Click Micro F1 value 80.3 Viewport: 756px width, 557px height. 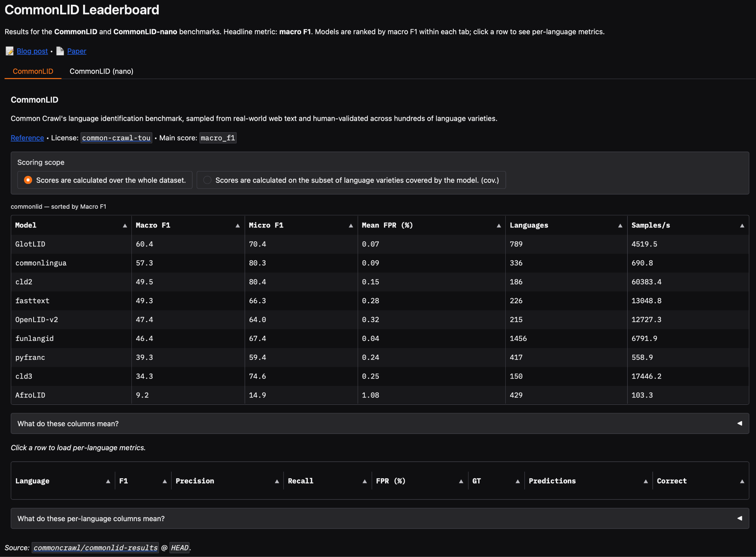click(x=257, y=263)
